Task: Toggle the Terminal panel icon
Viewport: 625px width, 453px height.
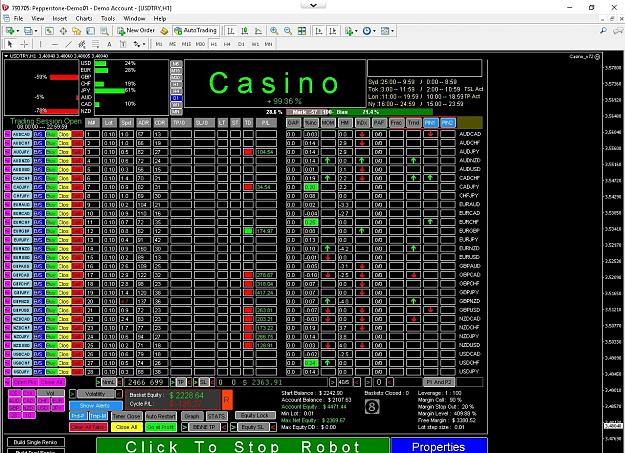Action: [90, 31]
